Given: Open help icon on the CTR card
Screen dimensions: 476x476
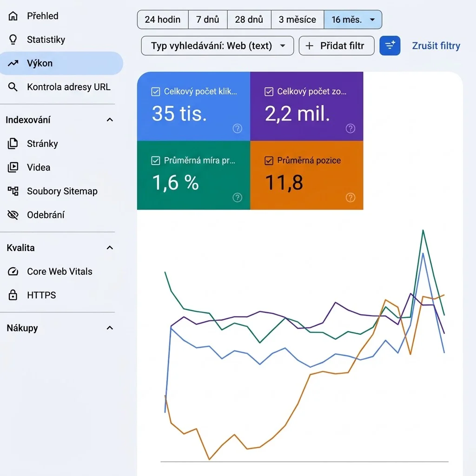Looking at the screenshot, I should (x=238, y=198).
